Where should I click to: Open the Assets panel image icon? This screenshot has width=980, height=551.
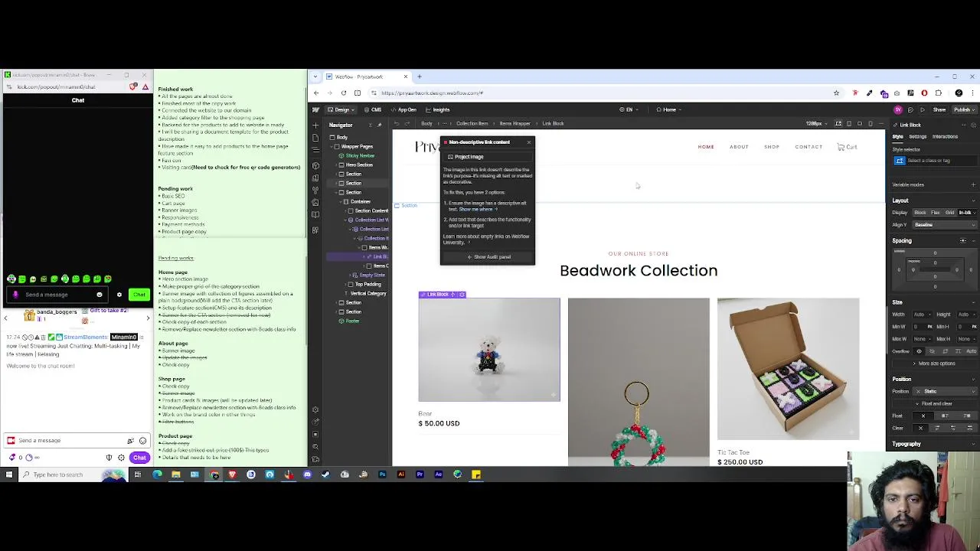tap(315, 202)
